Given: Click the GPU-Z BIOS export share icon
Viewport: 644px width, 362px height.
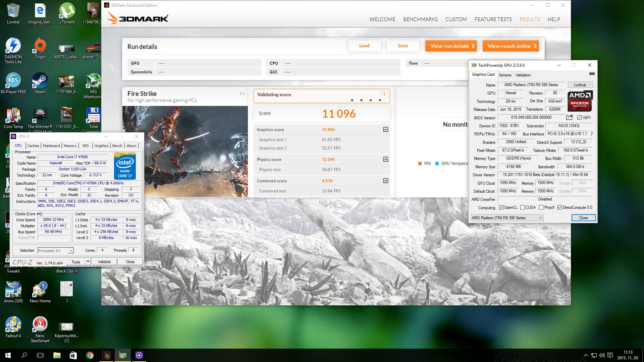Looking at the screenshot, I should click(570, 117).
